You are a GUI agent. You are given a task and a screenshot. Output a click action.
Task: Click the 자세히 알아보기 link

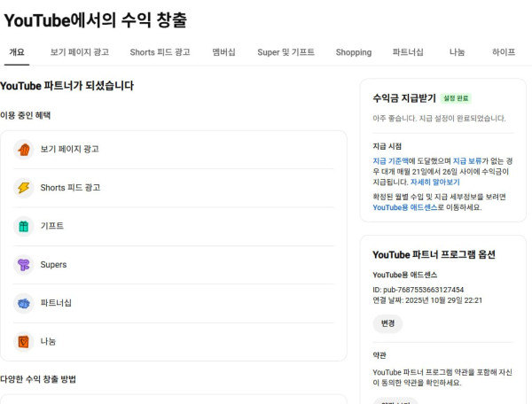click(435, 182)
